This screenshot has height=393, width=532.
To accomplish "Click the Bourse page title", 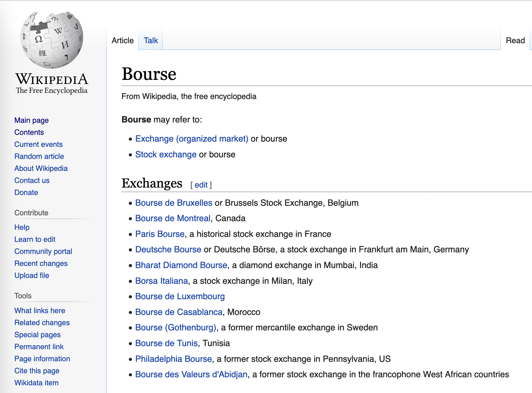I will (149, 74).
